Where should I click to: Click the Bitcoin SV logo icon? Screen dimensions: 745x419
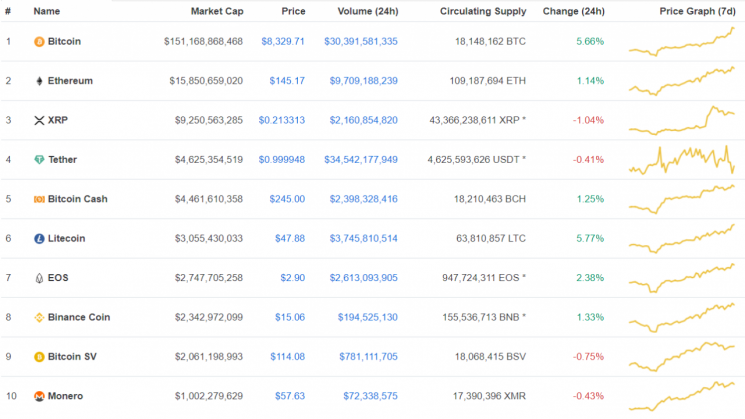tap(39, 357)
